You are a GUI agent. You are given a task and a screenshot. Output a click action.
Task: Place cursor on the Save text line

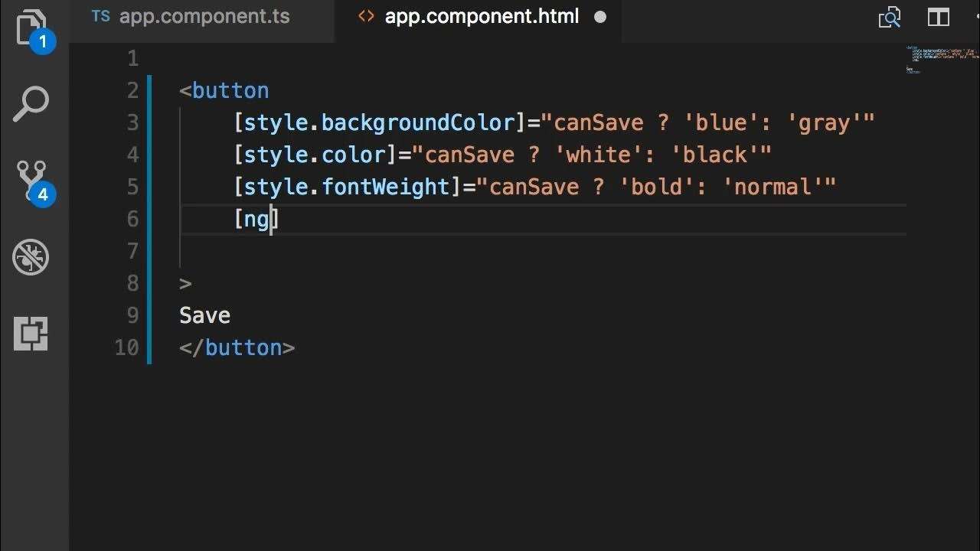coord(204,316)
